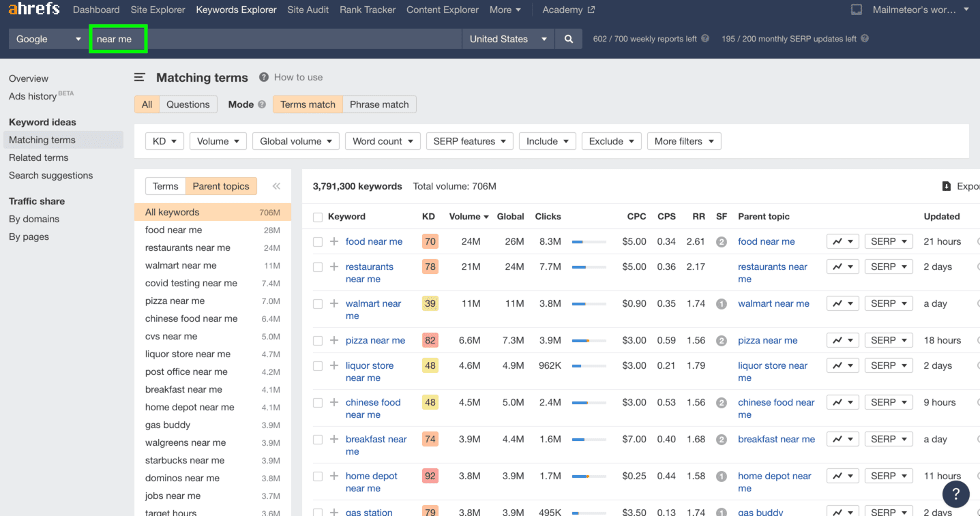980x516 pixels.
Task: Open trend chart button for walmart near me
Action: click(x=842, y=303)
